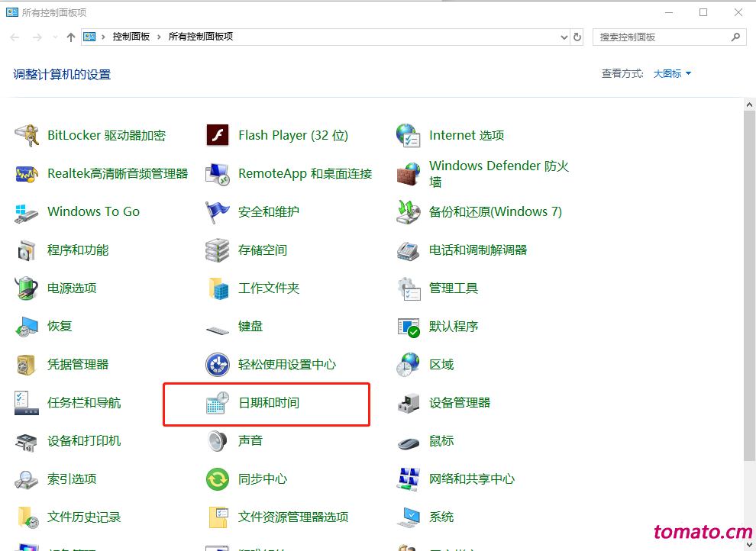Go forward with the forward arrow
Screen dimensions: 756x551
click(37, 37)
